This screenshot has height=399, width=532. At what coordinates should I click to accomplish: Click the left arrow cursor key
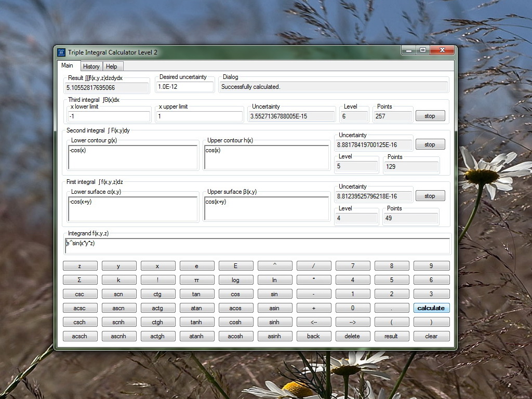click(x=313, y=322)
